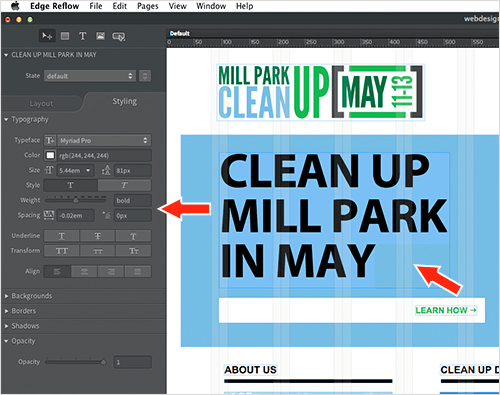Apply uppercase transform TT button
The image size is (500, 395).
(62, 251)
